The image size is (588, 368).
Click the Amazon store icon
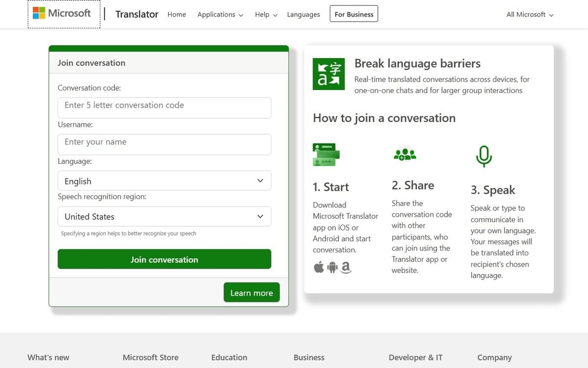point(346,267)
